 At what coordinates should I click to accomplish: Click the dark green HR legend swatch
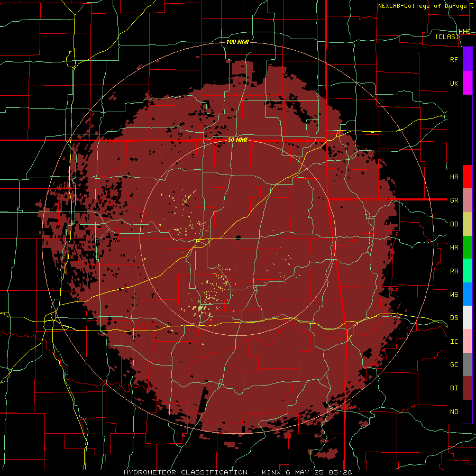tap(467, 248)
